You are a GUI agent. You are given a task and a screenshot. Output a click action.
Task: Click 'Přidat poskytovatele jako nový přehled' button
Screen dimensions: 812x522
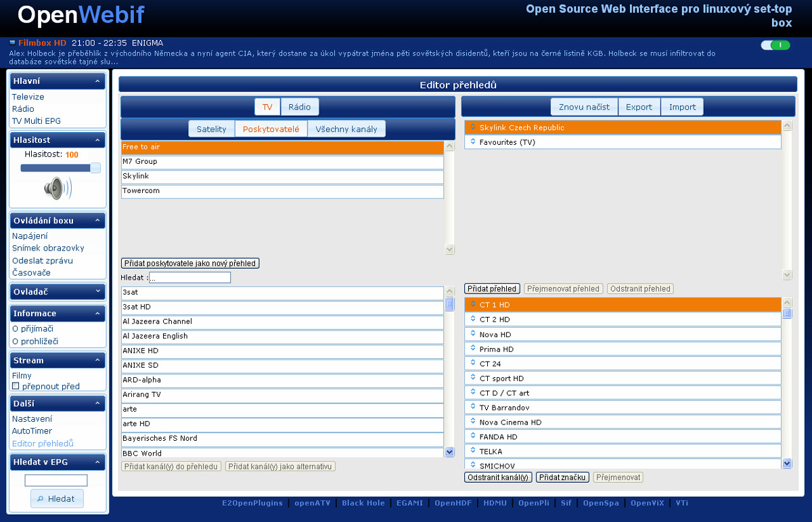(x=190, y=263)
